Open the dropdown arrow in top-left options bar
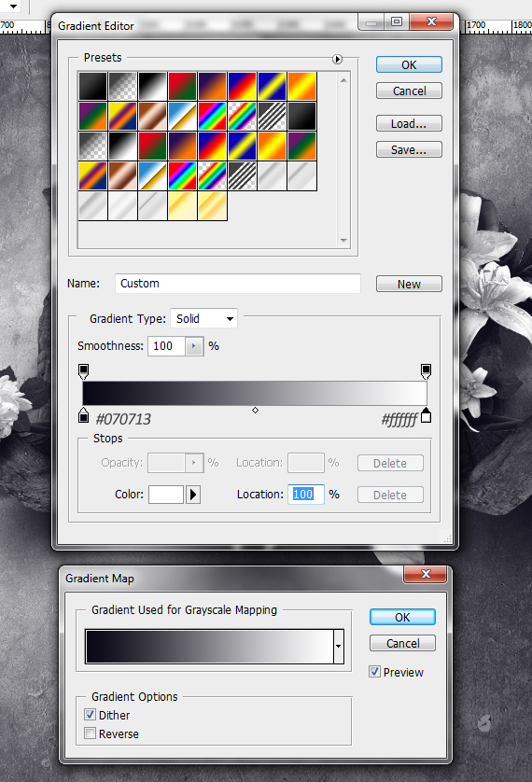Screen dimensions: 532x782 click(13, 7)
